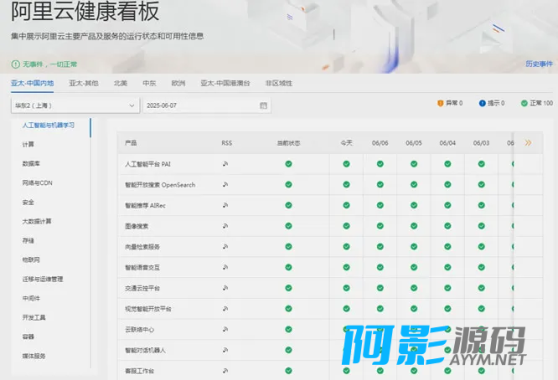The width and height of the screenshot is (558, 380).
Task: Click current status icon of 图像搜索
Action: coord(289,226)
